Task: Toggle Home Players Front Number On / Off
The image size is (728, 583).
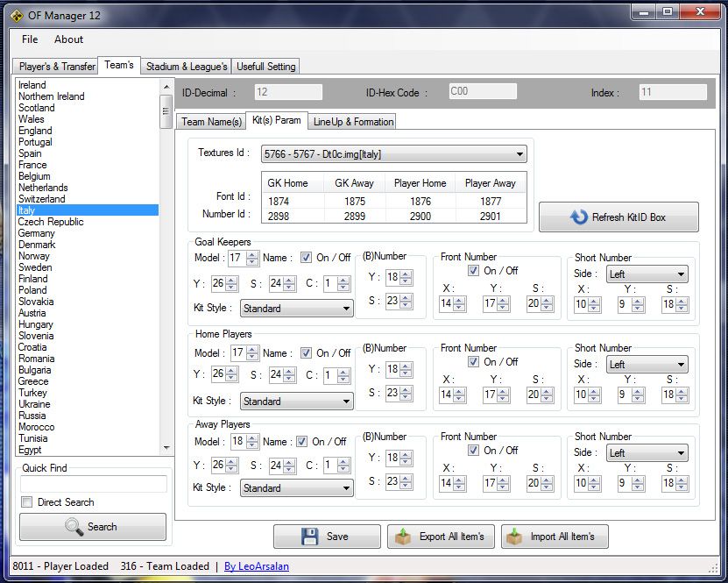Action: tap(474, 361)
